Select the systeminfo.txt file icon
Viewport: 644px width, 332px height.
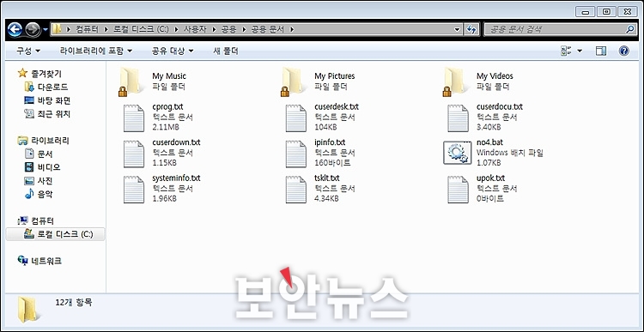click(x=134, y=190)
